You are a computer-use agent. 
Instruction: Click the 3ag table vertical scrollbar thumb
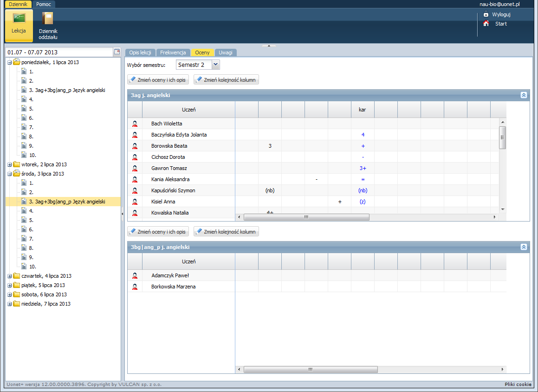point(502,137)
